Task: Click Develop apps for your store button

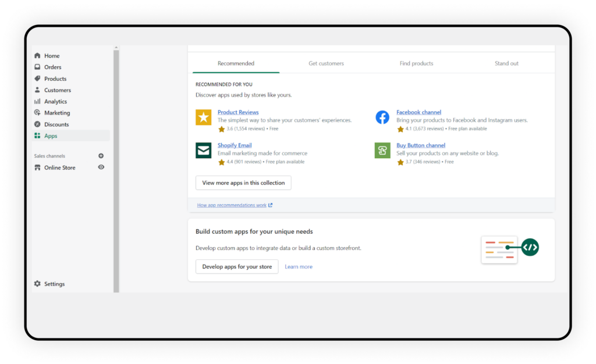Action: (237, 266)
